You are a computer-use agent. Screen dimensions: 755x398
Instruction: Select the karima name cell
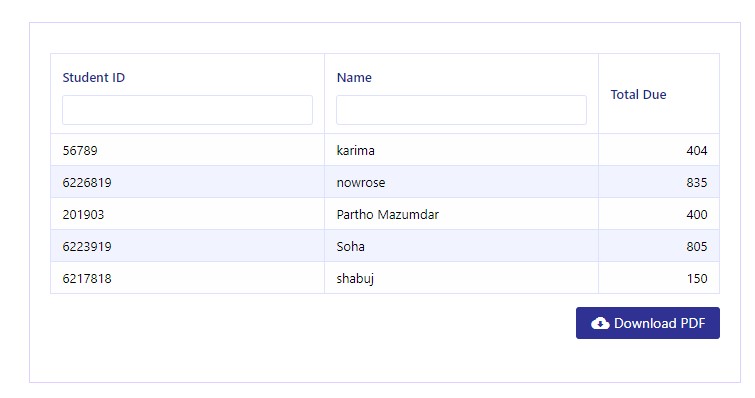click(461, 150)
